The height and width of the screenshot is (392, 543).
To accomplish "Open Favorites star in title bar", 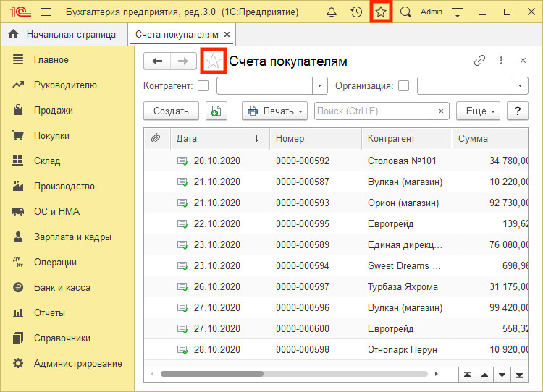I will tap(381, 12).
